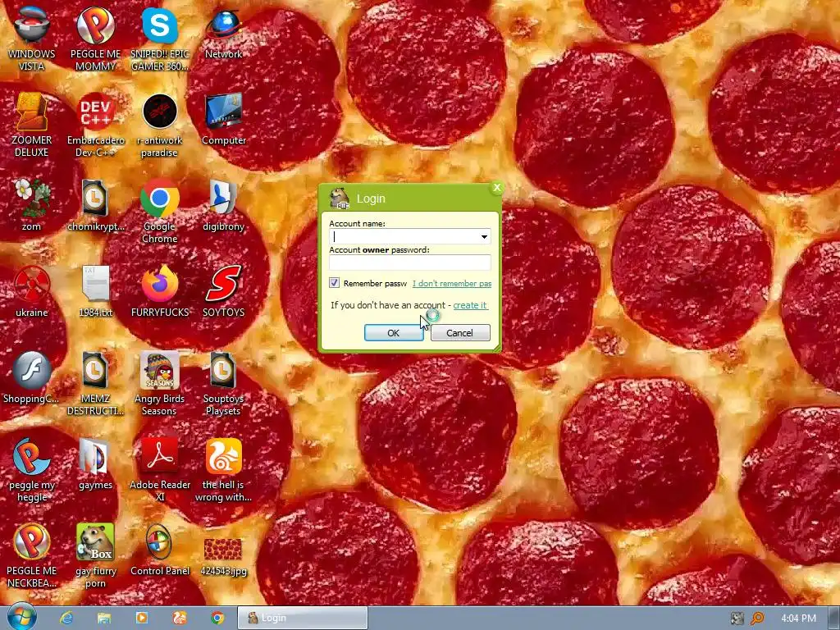
Task: Click the zom desktop icon
Action: pyautogui.click(x=31, y=204)
